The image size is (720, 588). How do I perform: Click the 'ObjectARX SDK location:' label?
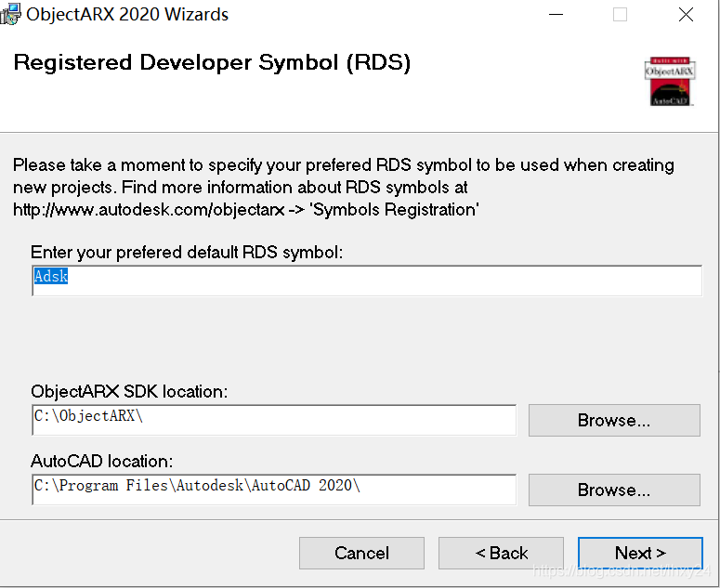[129, 391]
